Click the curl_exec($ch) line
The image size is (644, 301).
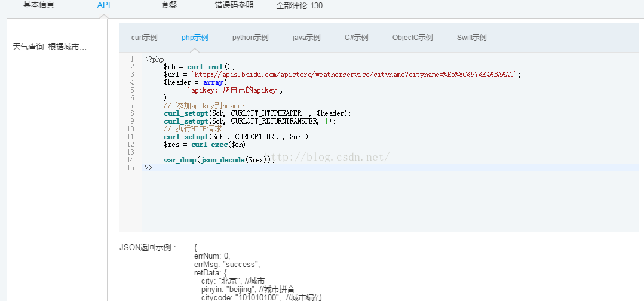pos(207,145)
